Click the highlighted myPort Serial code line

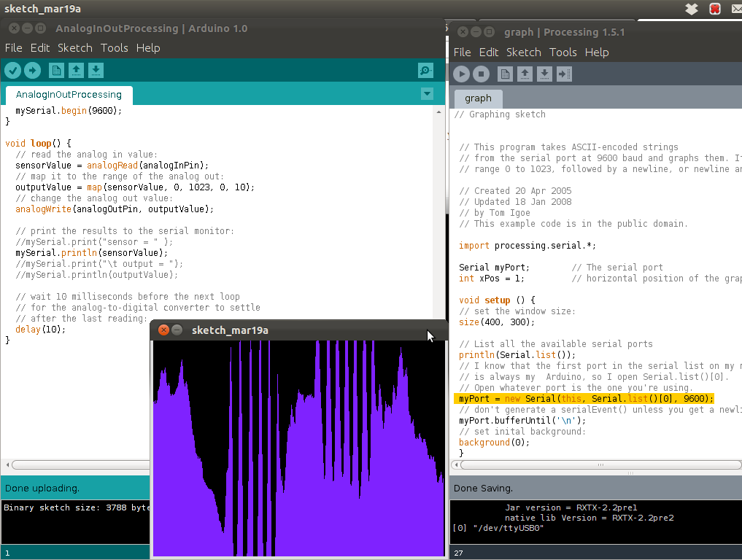(x=584, y=399)
